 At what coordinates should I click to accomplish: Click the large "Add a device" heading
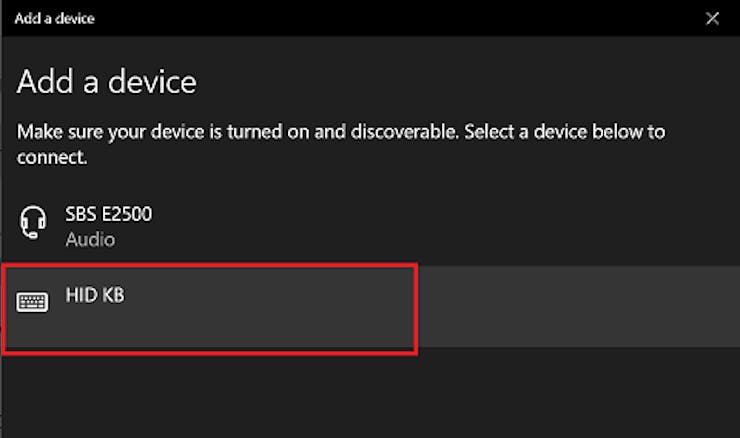click(x=107, y=82)
